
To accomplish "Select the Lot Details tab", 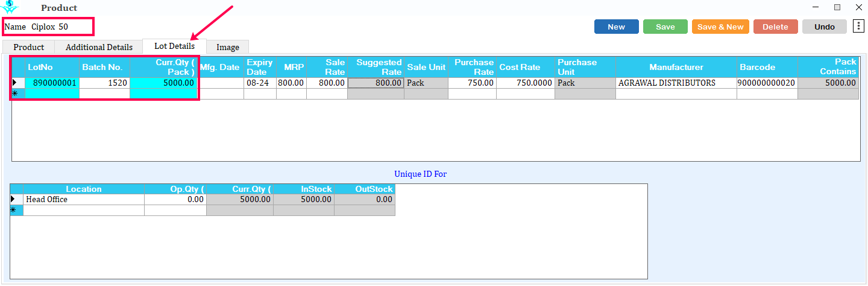I will click(174, 46).
